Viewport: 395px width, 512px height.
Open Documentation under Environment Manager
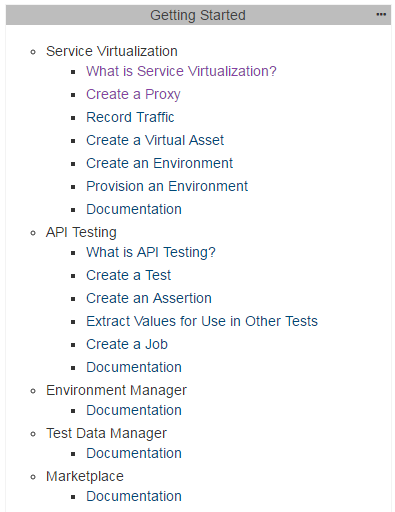tap(134, 410)
